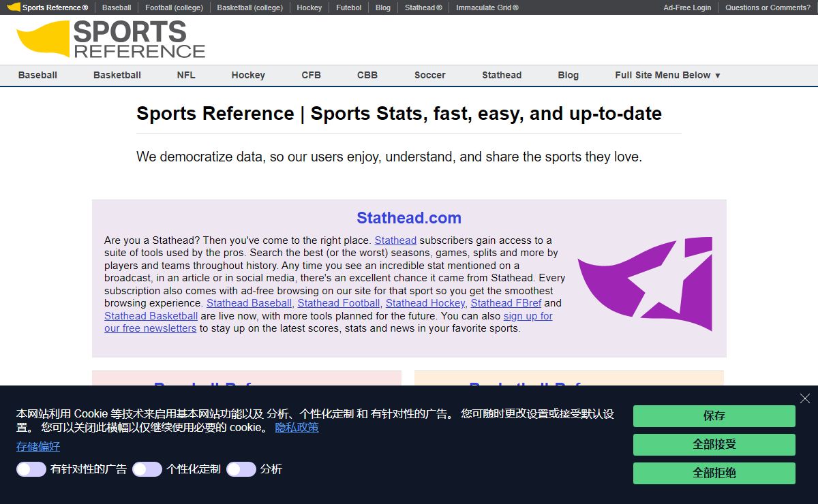The width and height of the screenshot is (818, 504).
Task: Click Football (college) in the top bar
Action: pos(174,7)
